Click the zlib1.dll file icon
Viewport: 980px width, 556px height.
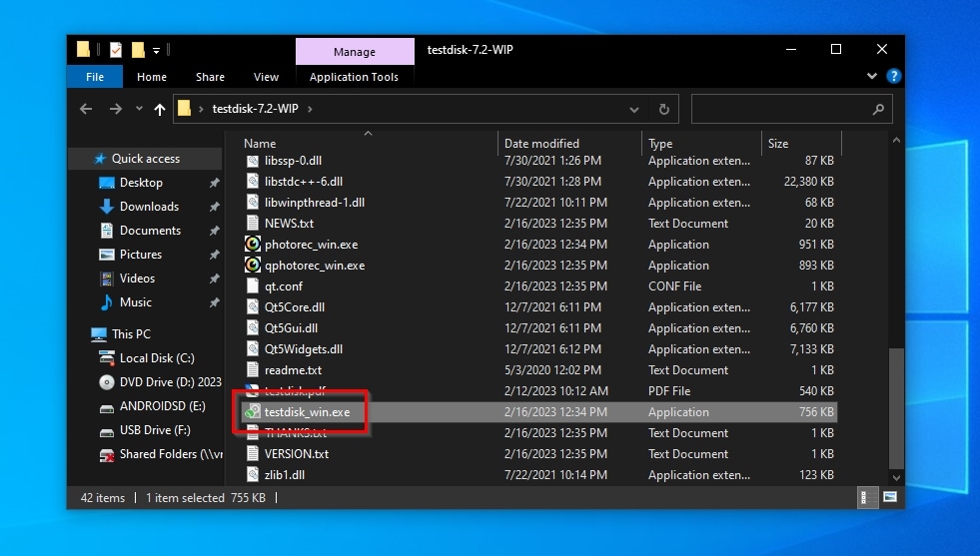pyautogui.click(x=253, y=475)
